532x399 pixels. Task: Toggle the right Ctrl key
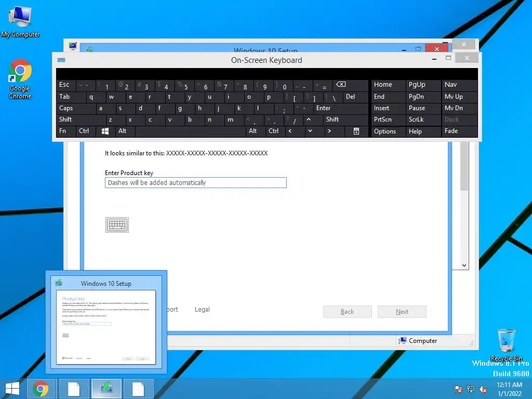(275, 131)
